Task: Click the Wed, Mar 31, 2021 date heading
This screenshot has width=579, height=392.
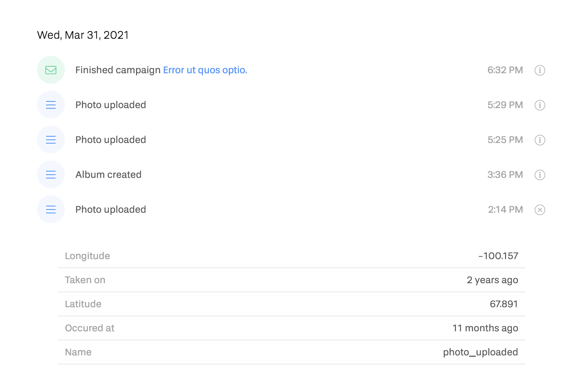Action: click(x=83, y=35)
